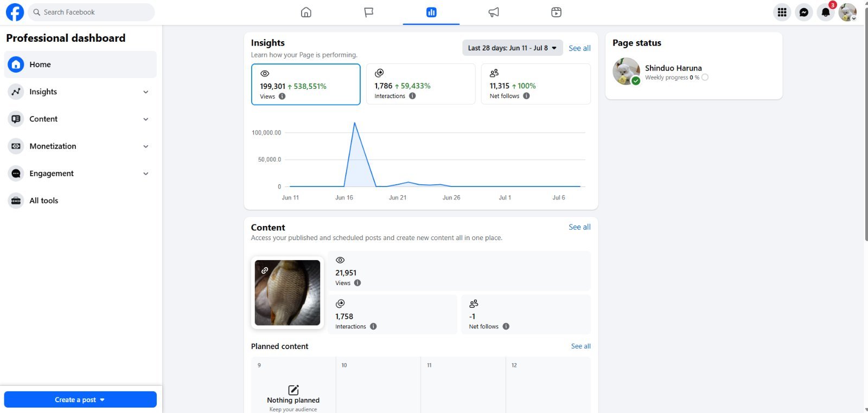Open the Reels video icon in top bar
This screenshot has width=868, height=413.
[x=556, y=12]
